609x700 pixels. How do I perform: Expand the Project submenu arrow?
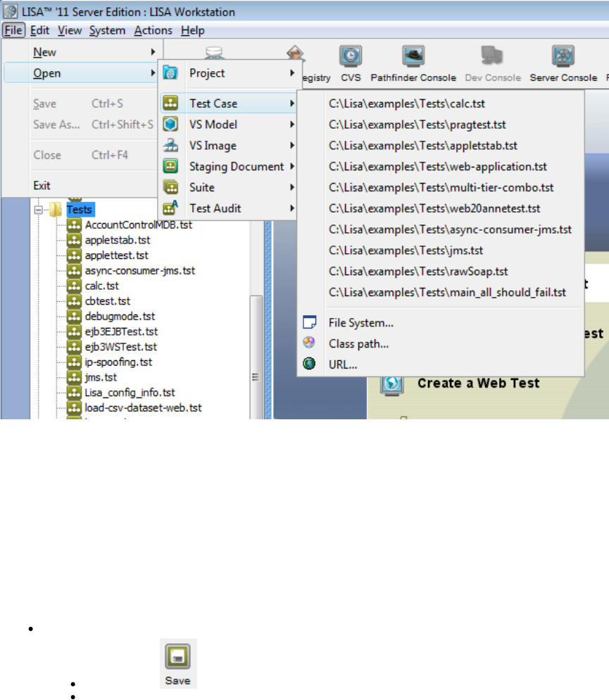click(291, 72)
